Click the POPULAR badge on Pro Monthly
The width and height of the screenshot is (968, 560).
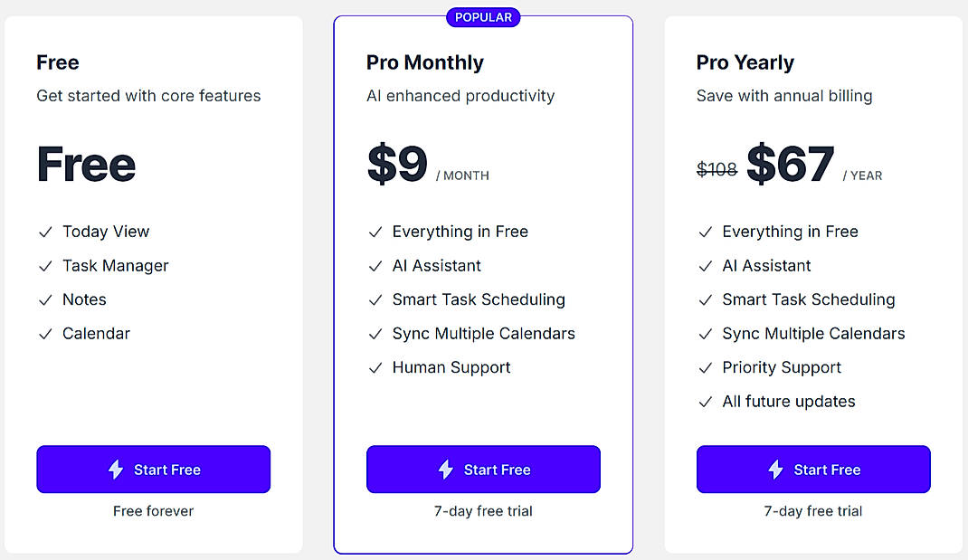[483, 16]
